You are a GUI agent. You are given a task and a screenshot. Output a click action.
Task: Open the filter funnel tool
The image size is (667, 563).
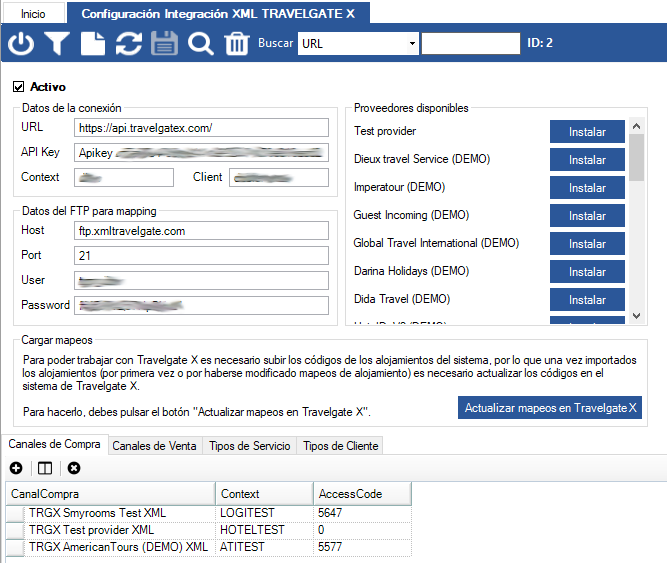[x=57, y=43]
